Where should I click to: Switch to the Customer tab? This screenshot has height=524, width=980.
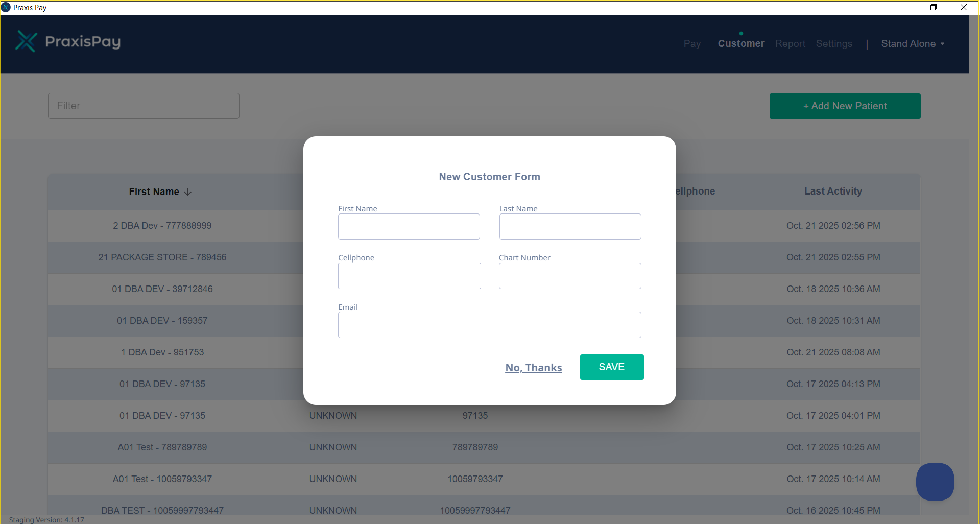pyautogui.click(x=741, y=44)
